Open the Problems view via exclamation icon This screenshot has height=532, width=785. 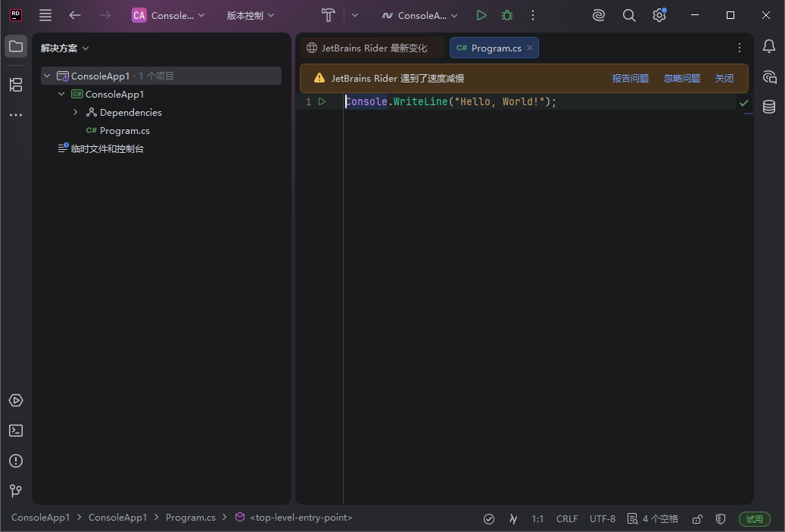[15, 460]
